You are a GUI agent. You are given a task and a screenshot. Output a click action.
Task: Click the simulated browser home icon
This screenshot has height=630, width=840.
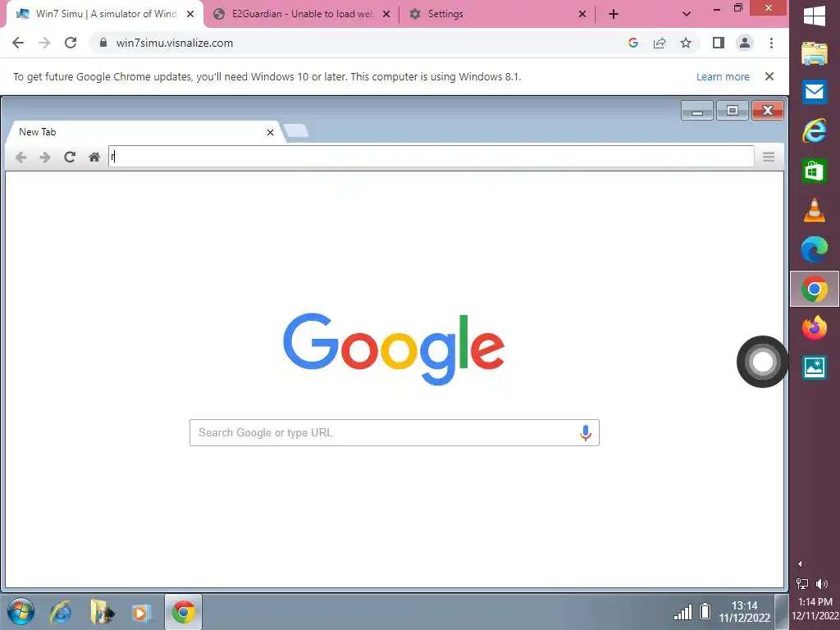(94, 157)
